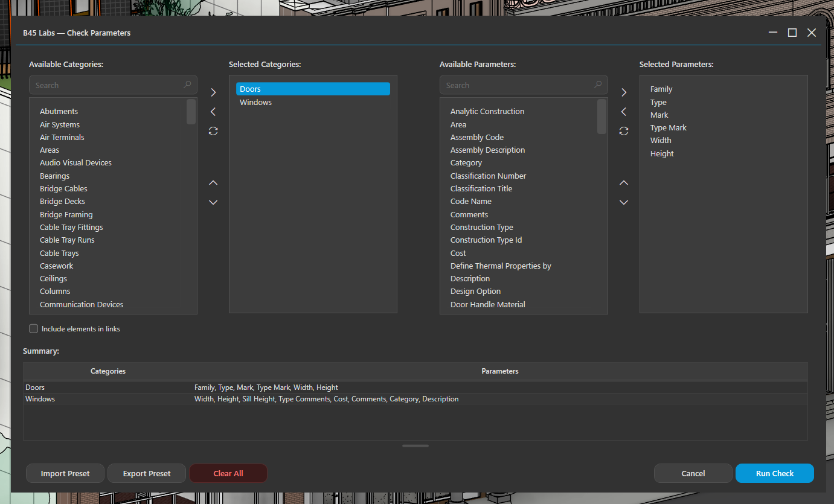834x504 pixels.
Task: Click Available Parameters list scrollbar thumb
Action: [x=601, y=116]
